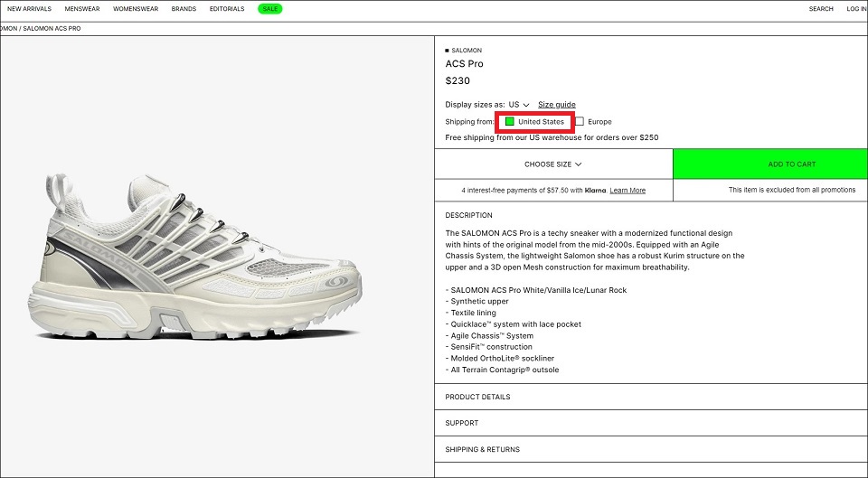Click 'Textile lining' line
The height and width of the screenshot is (478, 868).
pos(470,313)
